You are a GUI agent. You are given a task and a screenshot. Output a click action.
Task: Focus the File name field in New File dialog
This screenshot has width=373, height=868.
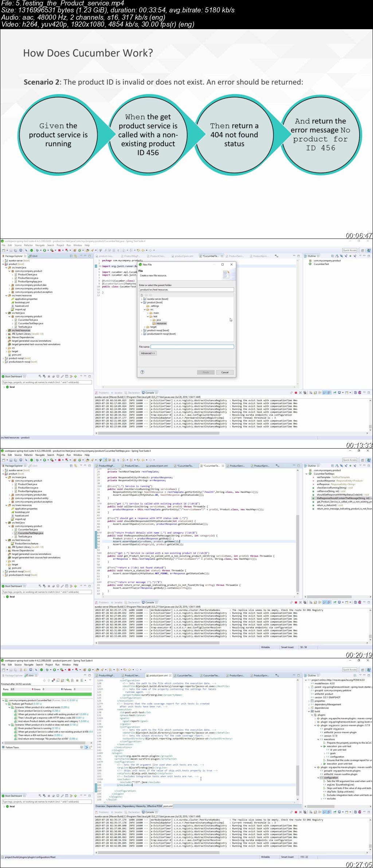pyautogui.click(x=192, y=347)
